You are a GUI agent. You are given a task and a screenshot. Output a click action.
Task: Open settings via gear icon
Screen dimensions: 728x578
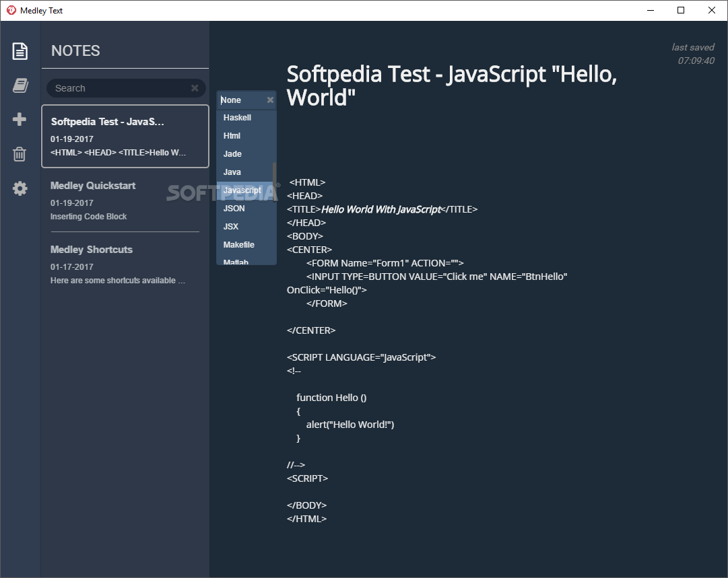20,188
